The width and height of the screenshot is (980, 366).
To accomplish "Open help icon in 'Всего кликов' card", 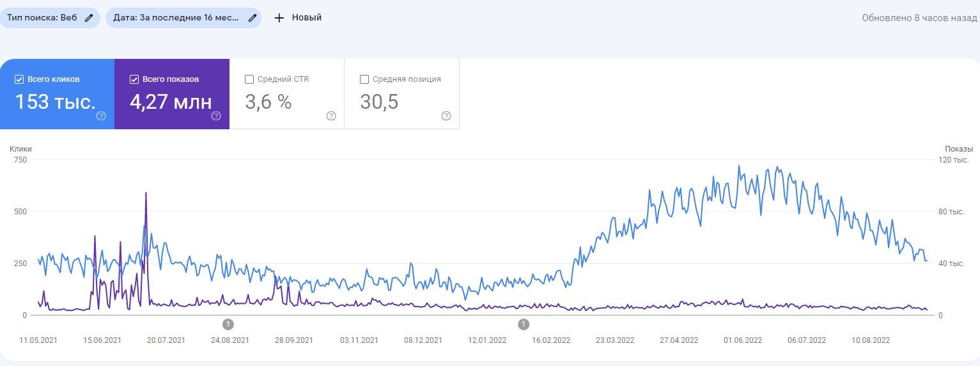I will 101,116.
